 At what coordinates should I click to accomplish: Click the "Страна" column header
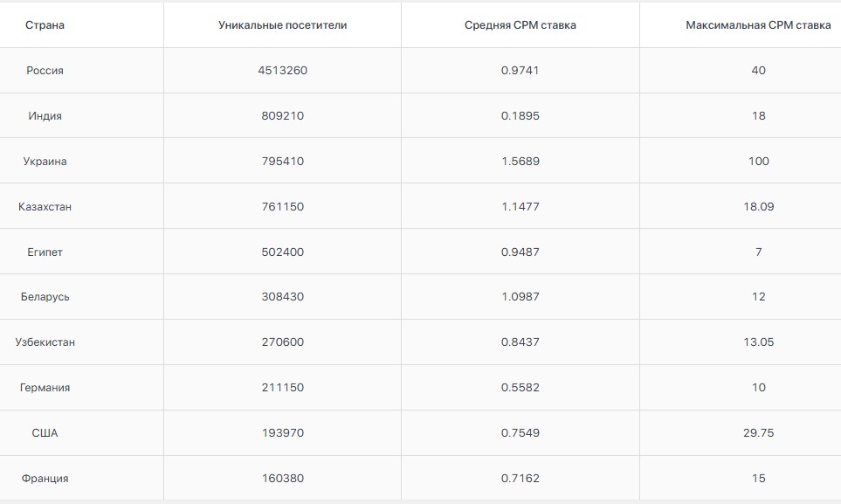pyautogui.click(x=45, y=25)
